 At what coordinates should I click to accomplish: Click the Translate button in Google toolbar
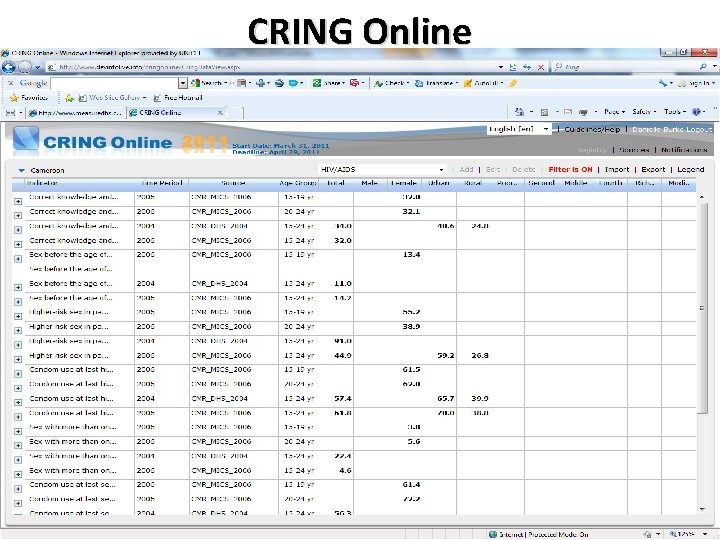(436, 83)
